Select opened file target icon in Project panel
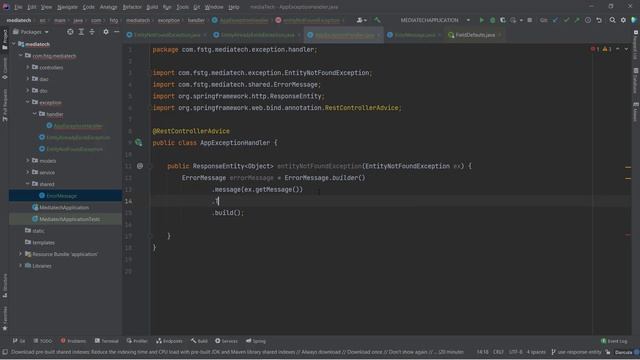The height and width of the screenshot is (360, 640). [x=70, y=31]
